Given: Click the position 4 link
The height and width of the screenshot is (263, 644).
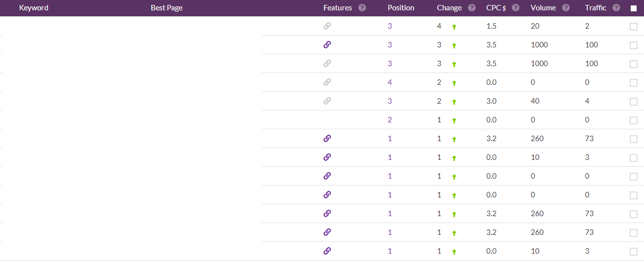Looking at the screenshot, I should [390, 82].
